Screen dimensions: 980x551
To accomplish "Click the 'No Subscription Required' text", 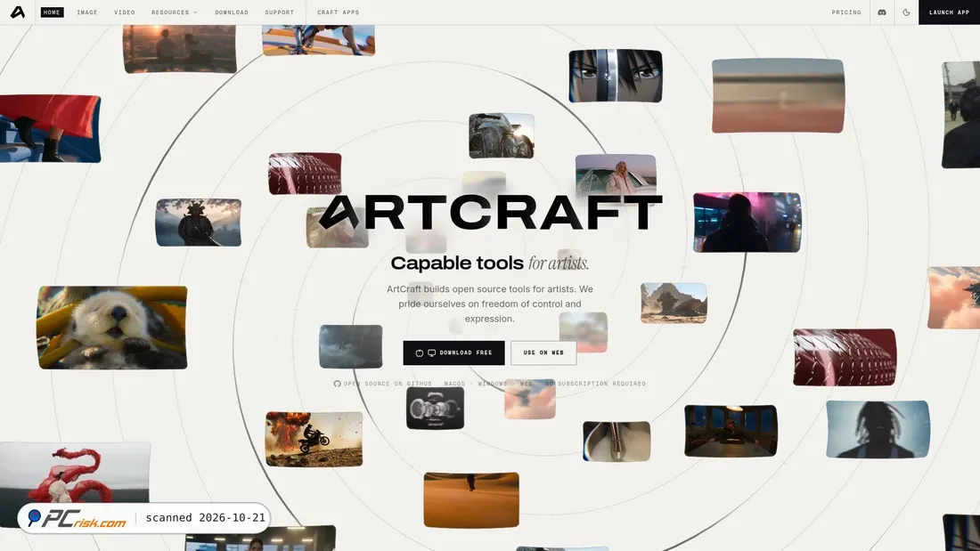I will 596,384.
